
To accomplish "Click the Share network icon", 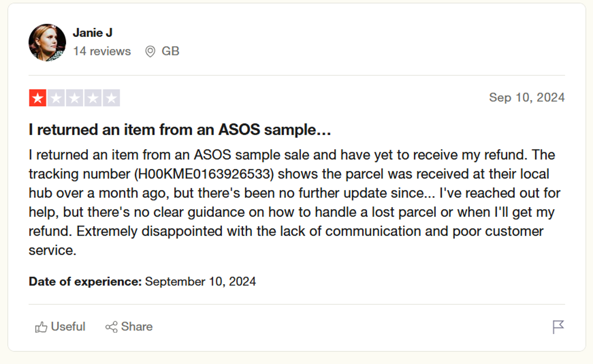I will pyautogui.click(x=112, y=327).
